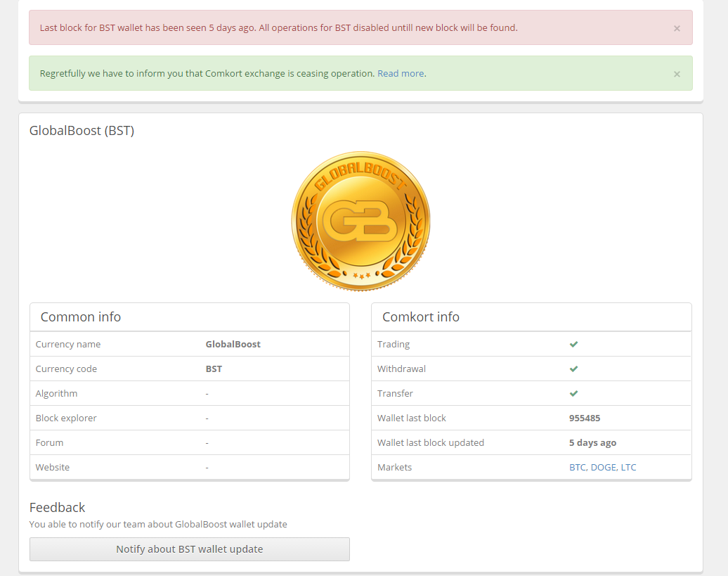Image resolution: width=728 pixels, height=576 pixels.
Task: Click the Forum row label
Action: (x=49, y=442)
